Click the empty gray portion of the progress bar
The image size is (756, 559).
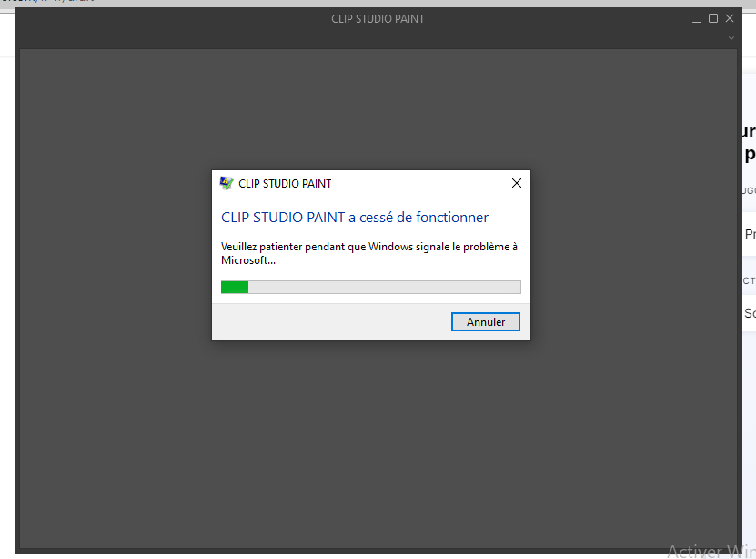click(x=382, y=287)
